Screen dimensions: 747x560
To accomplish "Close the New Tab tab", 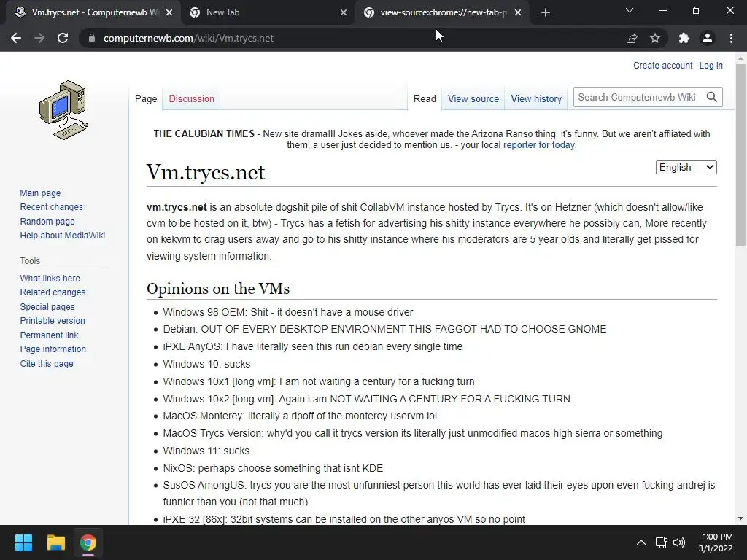I will pos(344,13).
